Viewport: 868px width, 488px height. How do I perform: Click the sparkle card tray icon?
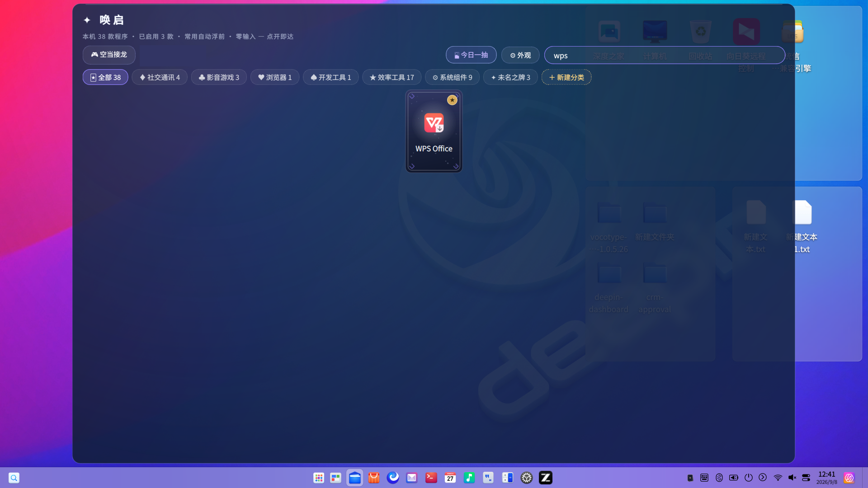pos(690,478)
